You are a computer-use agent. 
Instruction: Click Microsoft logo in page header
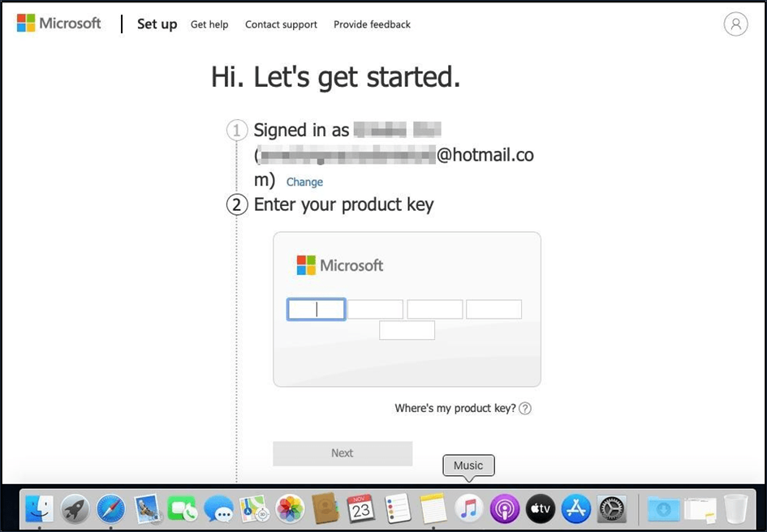pos(58,23)
